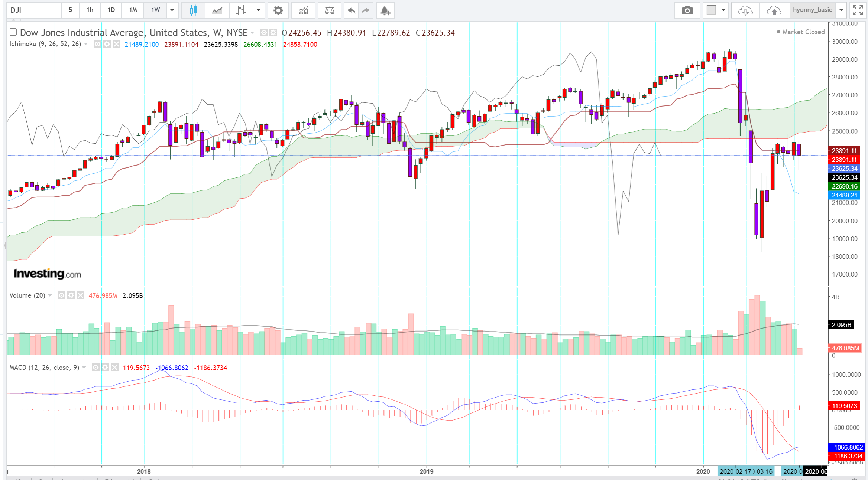The width and height of the screenshot is (868, 480).
Task: Click the compare symbols scales icon
Action: point(329,10)
